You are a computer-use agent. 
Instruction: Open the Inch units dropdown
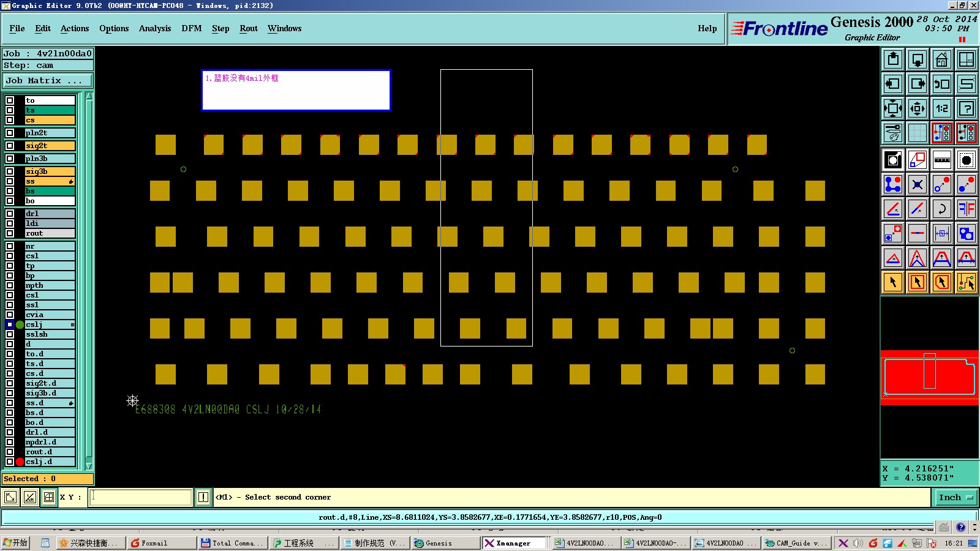pos(956,497)
